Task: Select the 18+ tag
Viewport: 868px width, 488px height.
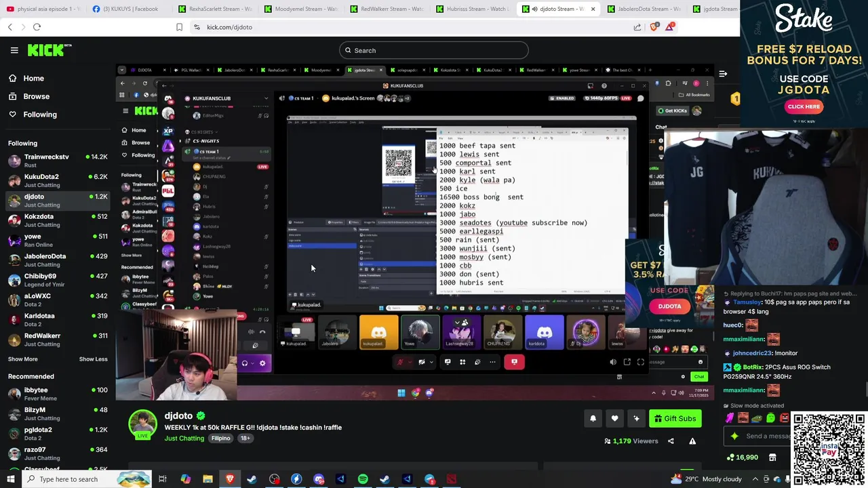Action: pyautogui.click(x=245, y=439)
